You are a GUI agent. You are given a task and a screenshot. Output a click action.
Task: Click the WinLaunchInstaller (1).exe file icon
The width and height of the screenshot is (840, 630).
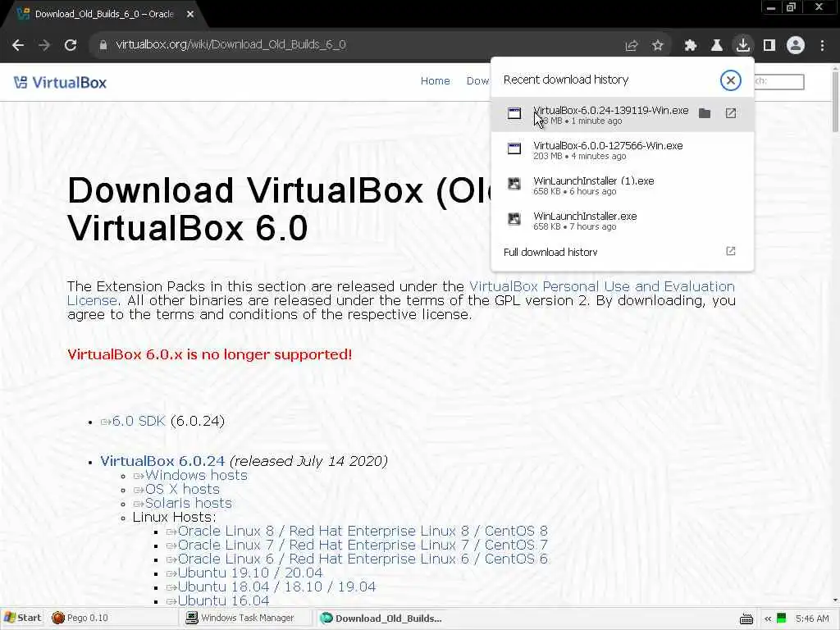pyautogui.click(x=514, y=184)
